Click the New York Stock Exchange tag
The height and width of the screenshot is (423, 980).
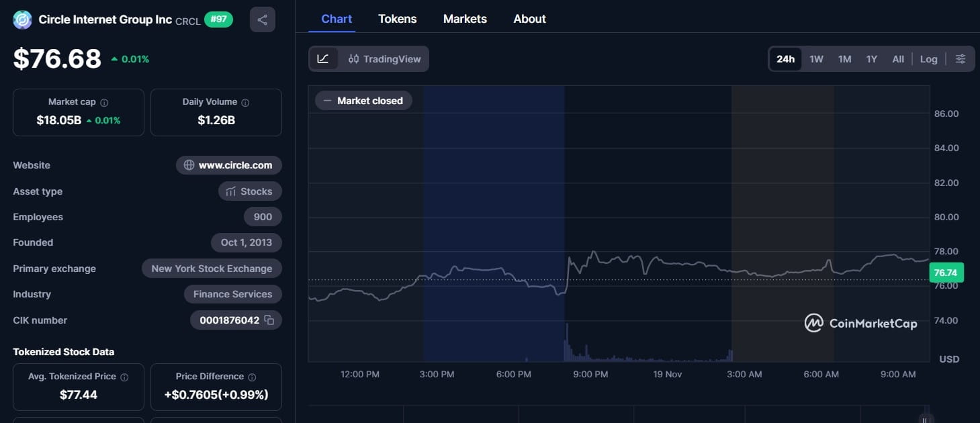(212, 268)
